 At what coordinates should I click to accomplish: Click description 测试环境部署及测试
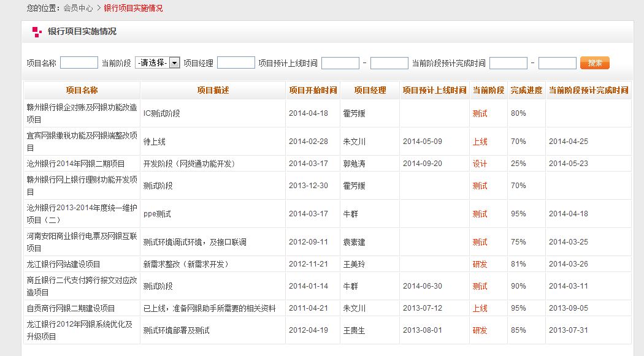click(176, 331)
